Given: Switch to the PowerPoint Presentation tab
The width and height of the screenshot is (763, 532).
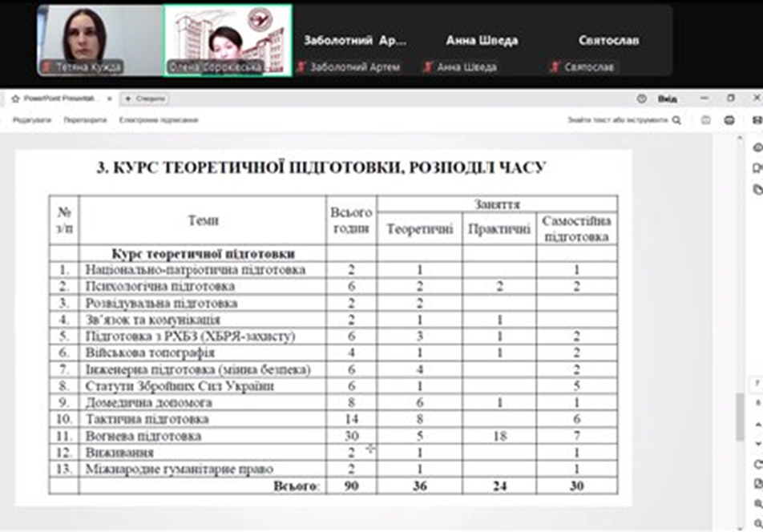Looking at the screenshot, I should tap(61, 99).
